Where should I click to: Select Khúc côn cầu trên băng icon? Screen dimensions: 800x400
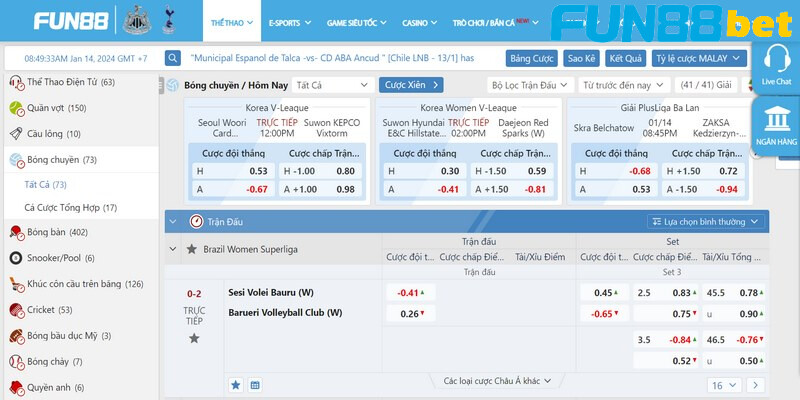16,284
